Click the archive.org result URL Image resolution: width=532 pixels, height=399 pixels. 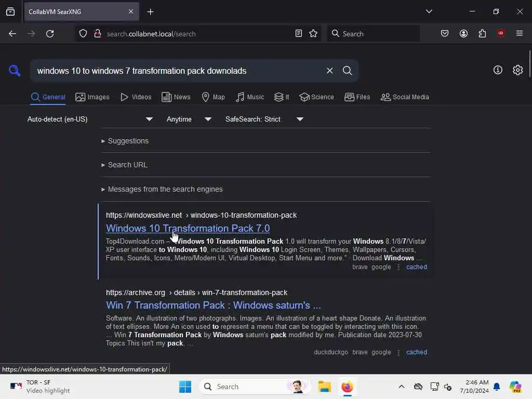[x=196, y=292]
